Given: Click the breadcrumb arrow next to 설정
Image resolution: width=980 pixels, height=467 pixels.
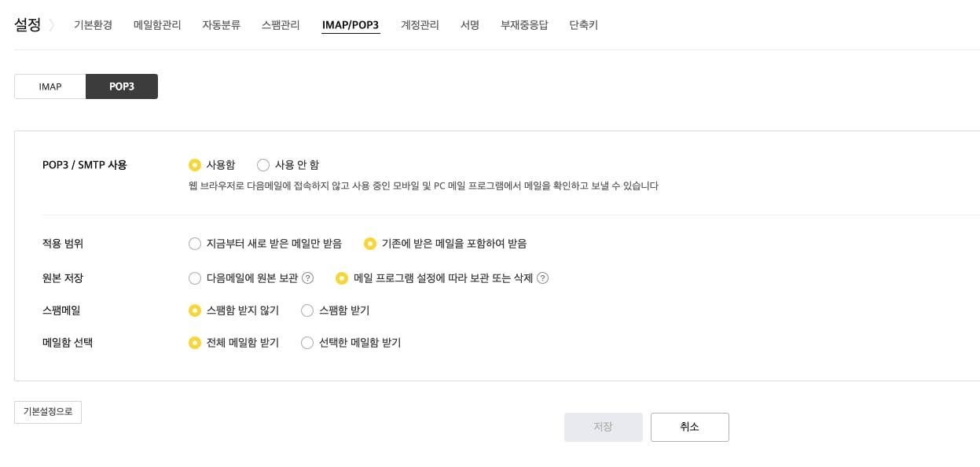Looking at the screenshot, I should pos(52,25).
